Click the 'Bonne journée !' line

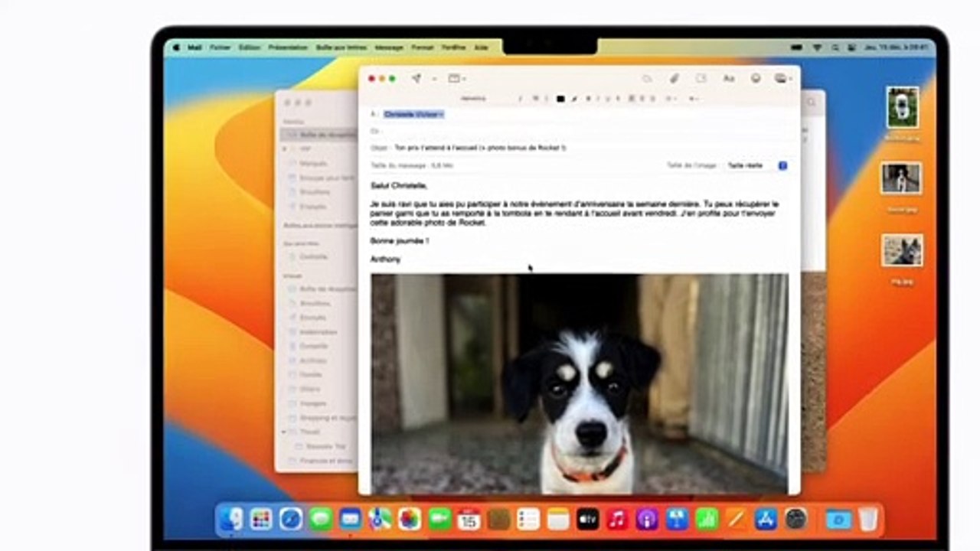[399, 240]
